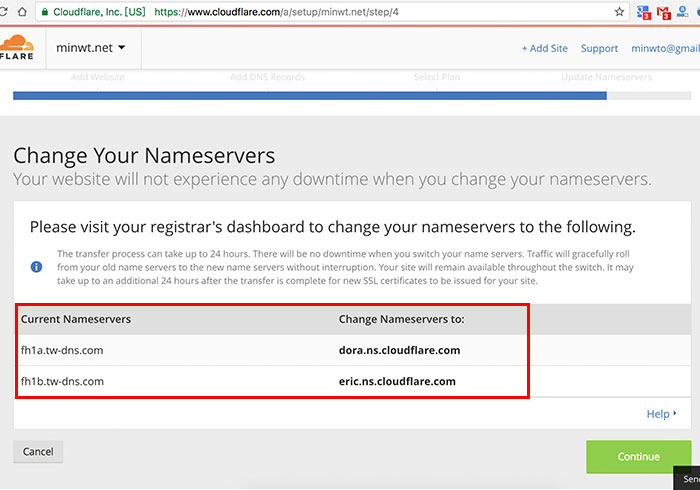
Task: Click dora.ns.cloudflare.com nameserver text
Action: point(399,350)
